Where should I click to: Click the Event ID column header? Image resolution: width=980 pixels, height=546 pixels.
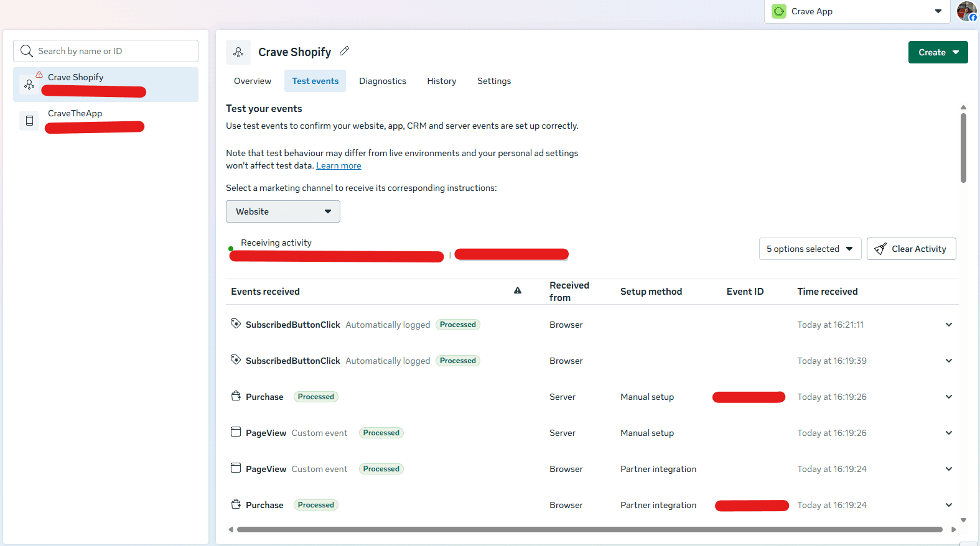point(745,292)
